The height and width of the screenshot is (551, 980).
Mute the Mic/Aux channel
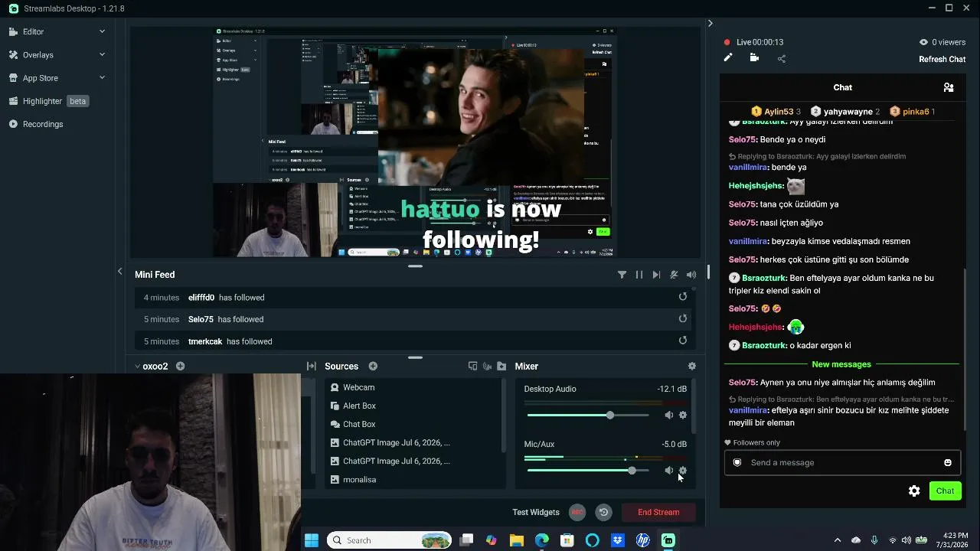pyautogui.click(x=668, y=470)
